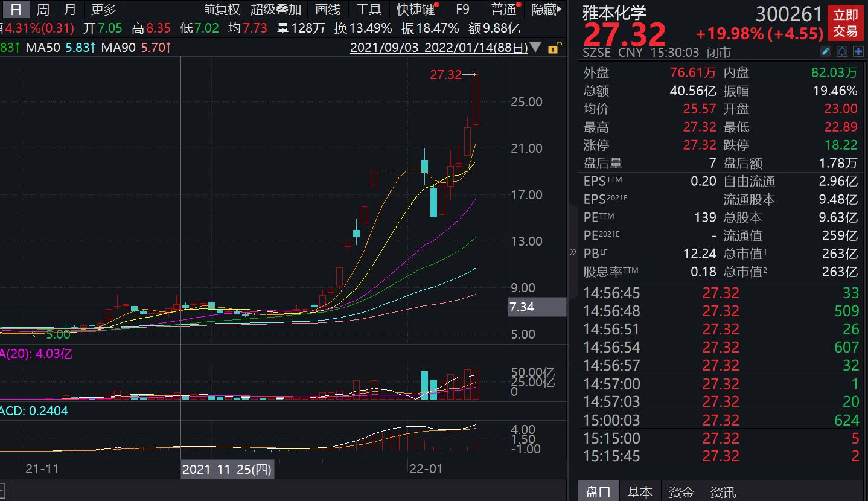Viewport: 868px width, 501px height.
Task: Click the date range 2021/09/03-2022/01/14 link
Action: point(439,48)
